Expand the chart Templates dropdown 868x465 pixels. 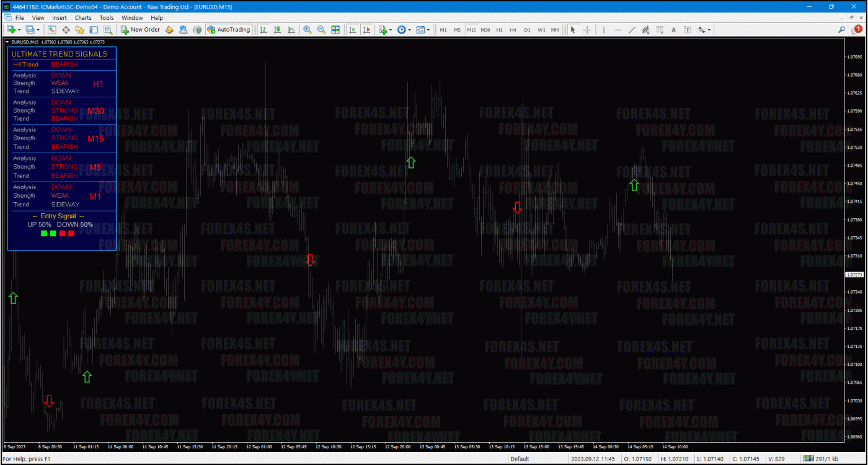coord(428,30)
